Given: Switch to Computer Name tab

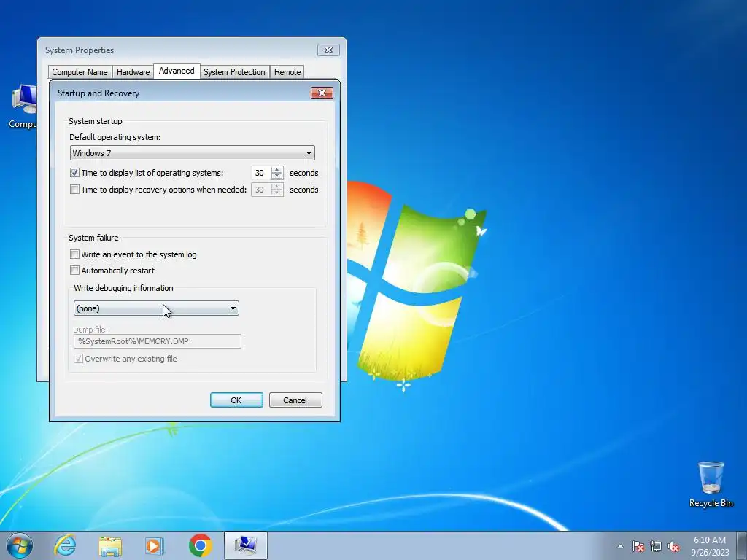Looking at the screenshot, I should coord(80,72).
